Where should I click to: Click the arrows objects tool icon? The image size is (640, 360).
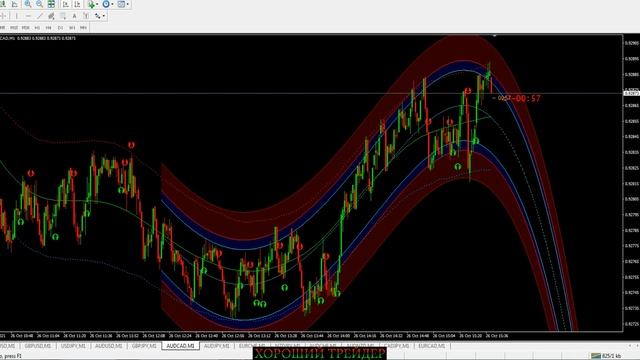point(98,16)
